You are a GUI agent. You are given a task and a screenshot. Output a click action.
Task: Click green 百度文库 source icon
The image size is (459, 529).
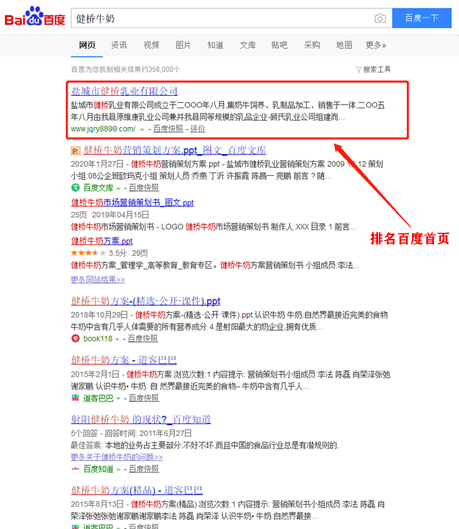point(75,187)
